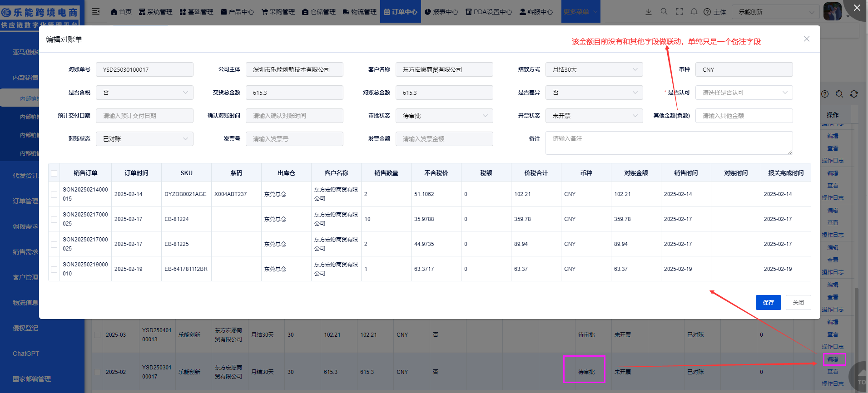Check row SON20250214000015 checkbox
Viewport: 868px width, 393px height.
click(x=54, y=194)
